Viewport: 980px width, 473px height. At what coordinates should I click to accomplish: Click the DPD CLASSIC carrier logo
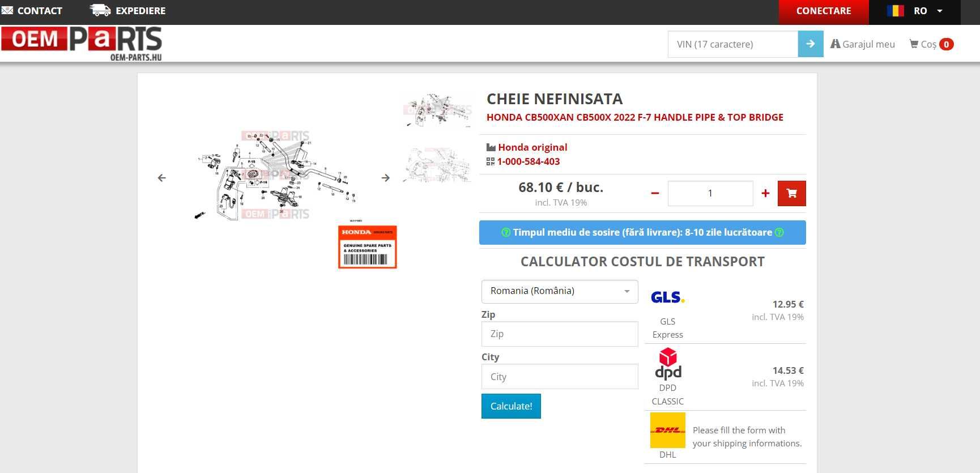point(668,364)
